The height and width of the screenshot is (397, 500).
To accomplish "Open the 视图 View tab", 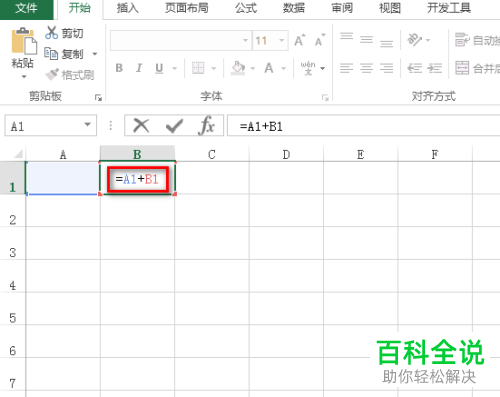I will (x=390, y=8).
